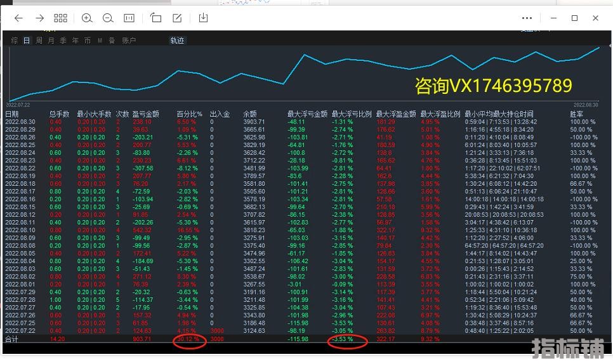This screenshot has height=364, width=613.
Task: Click the 轨迹 track button
Action: (x=177, y=41)
